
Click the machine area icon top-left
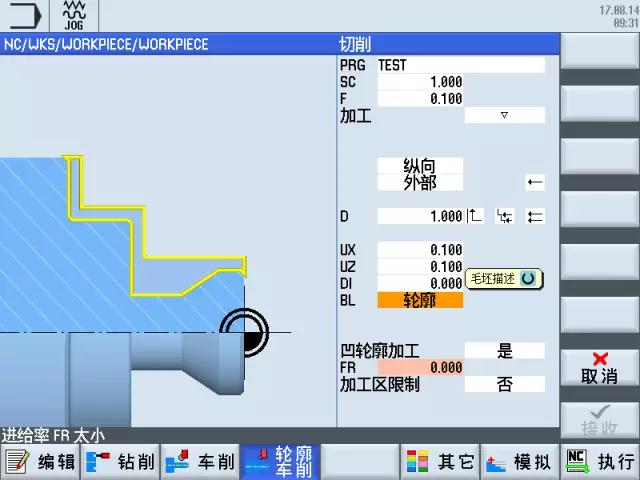(x=25, y=17)
